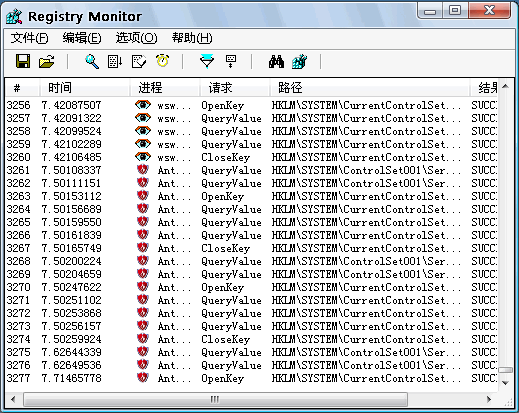Click the horizontal scrollbar right arrow
519x413 pixels.
click(489, 399)
